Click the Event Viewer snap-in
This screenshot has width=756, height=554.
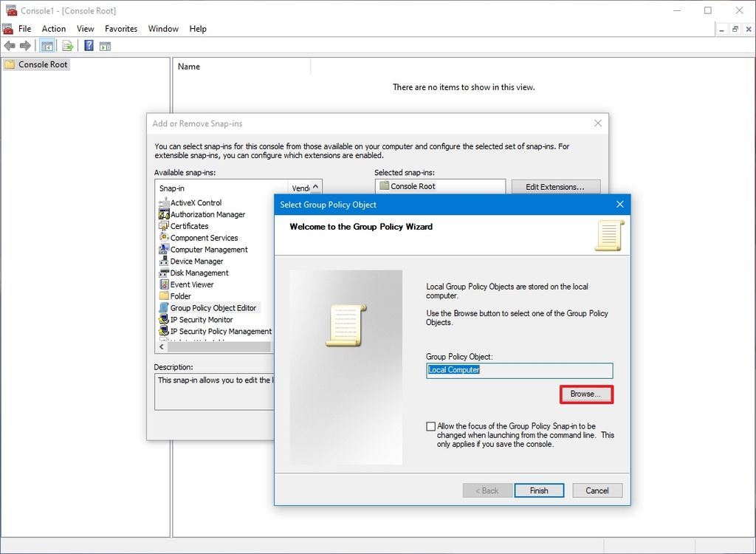click(193, 284)
